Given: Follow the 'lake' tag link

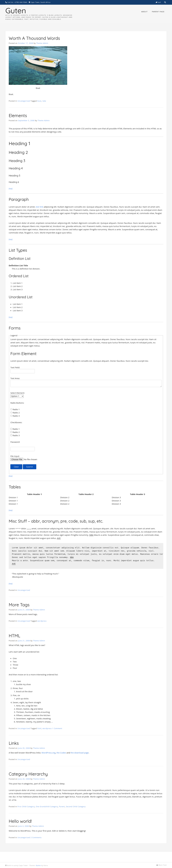Looking at the screenshot, I should click(x=44, y=101).
